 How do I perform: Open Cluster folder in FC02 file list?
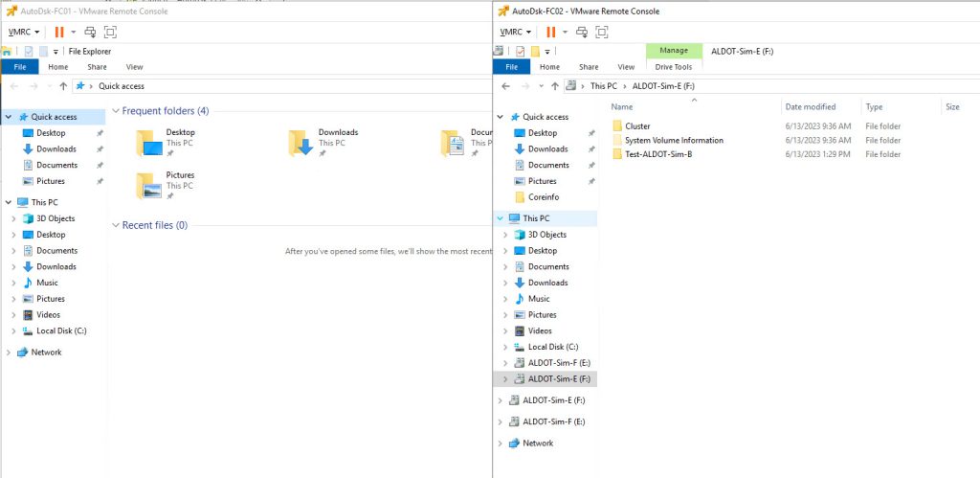pos(637,126)
